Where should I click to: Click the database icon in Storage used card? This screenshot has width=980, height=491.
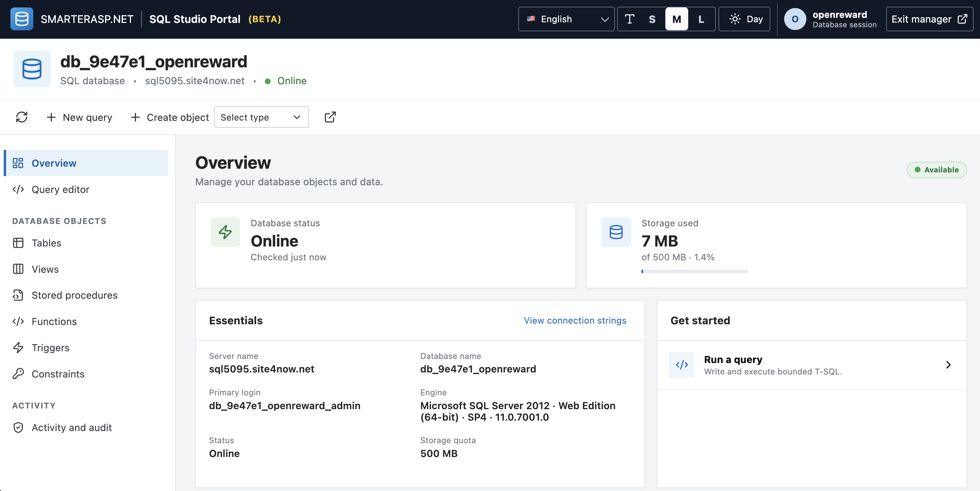pyautogui.click(x=616, y=232)
